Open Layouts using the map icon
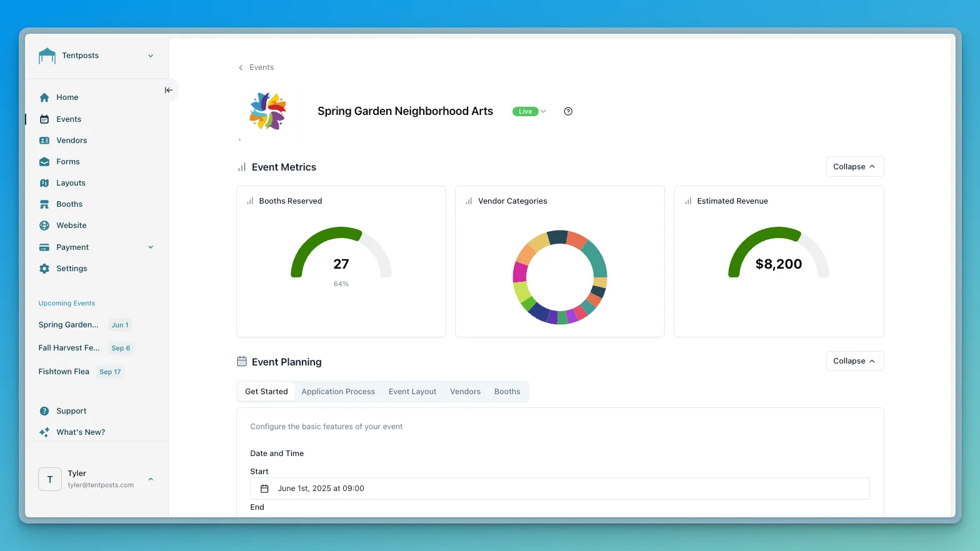Viewport: 980px width, 551px height. pyautogui.click(x=44, y=183)
